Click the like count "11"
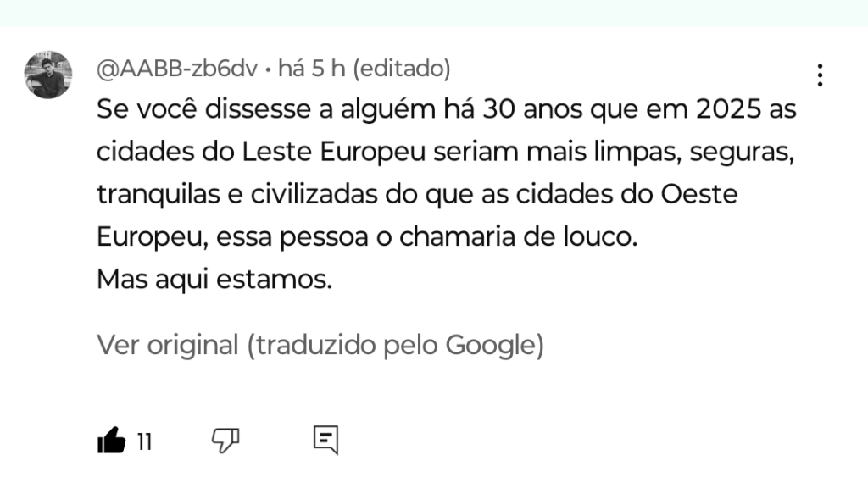Image resolution: width=868 pixels, height=494 pixels. pyautogui.click(x=144, y=441)
